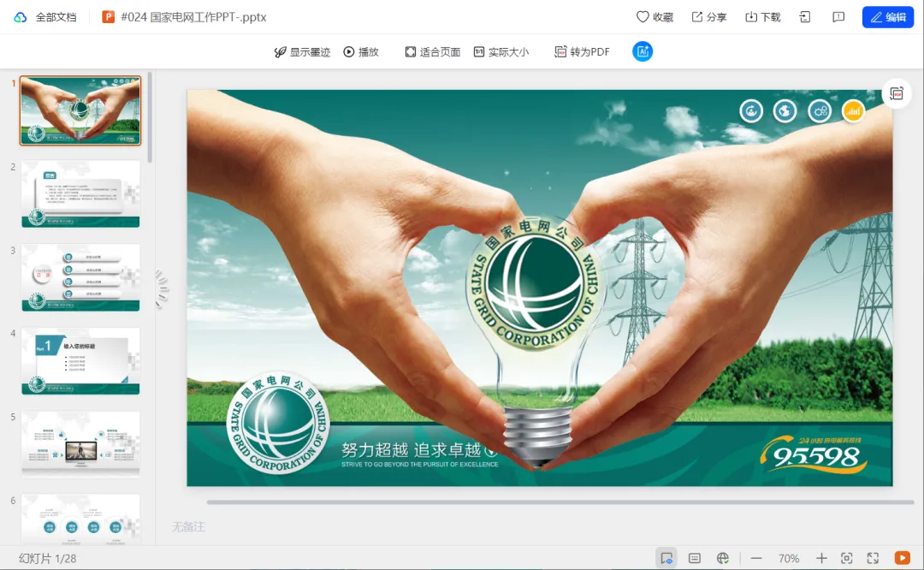Click the yellow chart circular icon on slide

(x=853, y=110)
